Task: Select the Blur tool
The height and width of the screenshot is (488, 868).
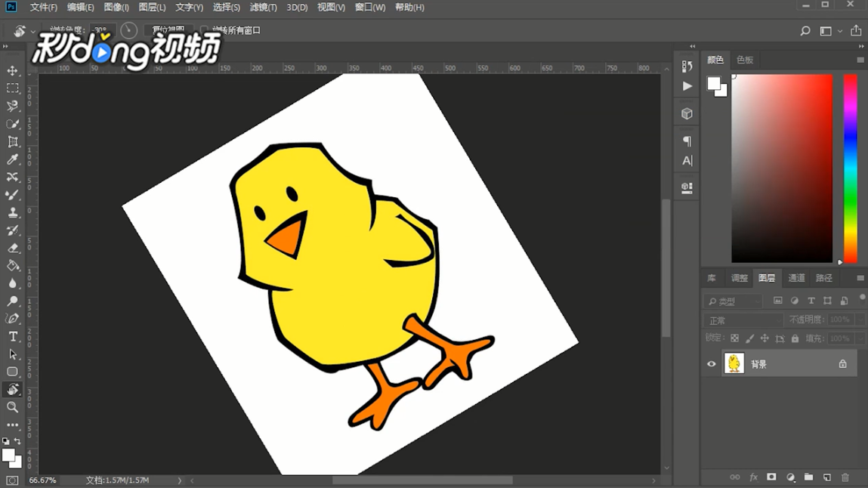Action: (x=13, y=283)
